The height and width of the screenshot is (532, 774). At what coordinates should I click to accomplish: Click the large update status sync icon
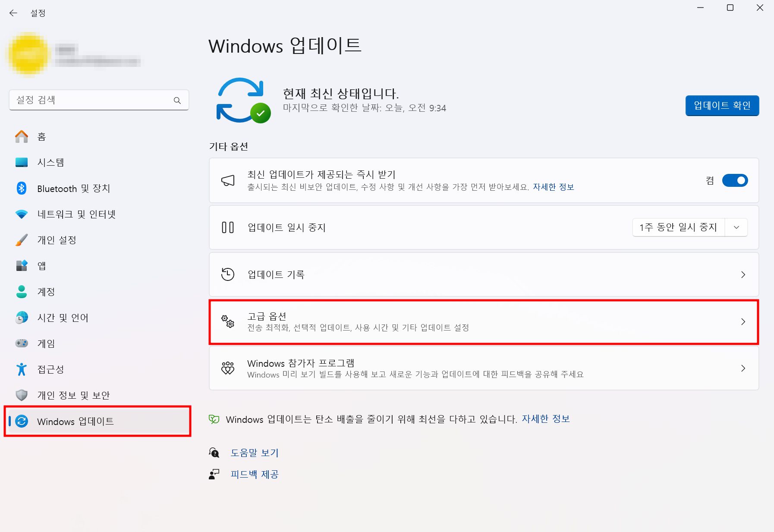[243, 101]
